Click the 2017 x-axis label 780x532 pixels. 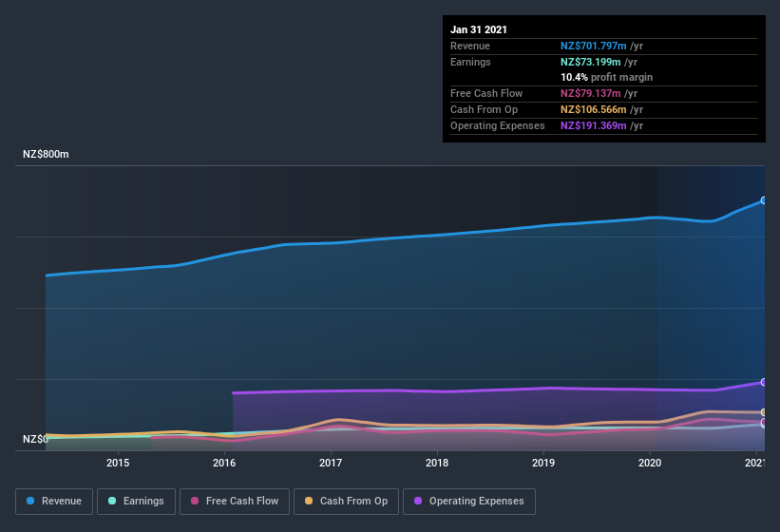(x=331, y=463)
